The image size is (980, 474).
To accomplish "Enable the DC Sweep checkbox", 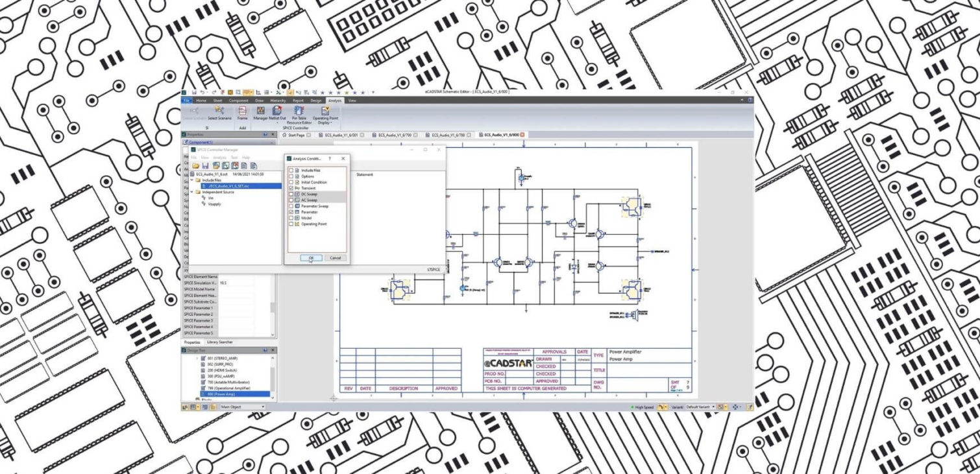I will (291, 194).
